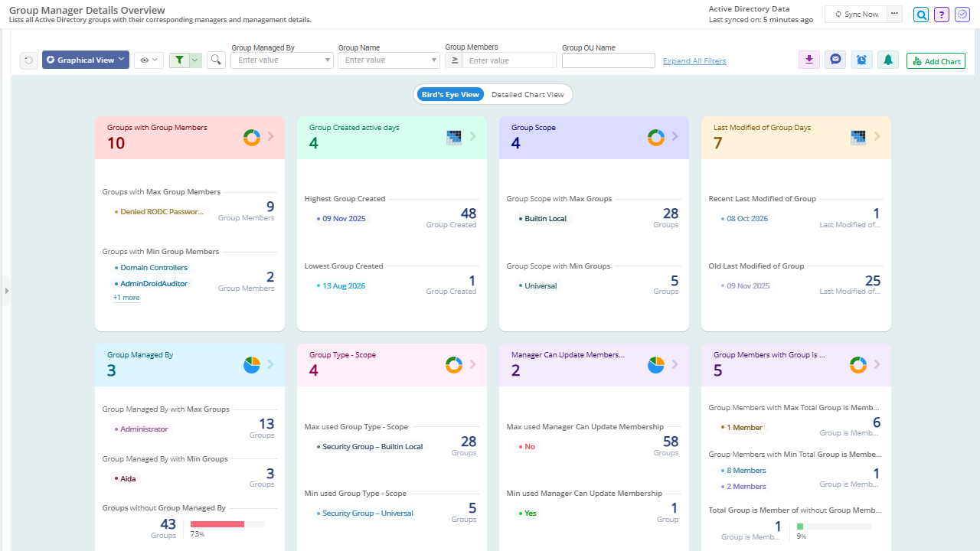Click the Group OU Name input field
Screen dimensions: 980x551
tap(609, 60)
